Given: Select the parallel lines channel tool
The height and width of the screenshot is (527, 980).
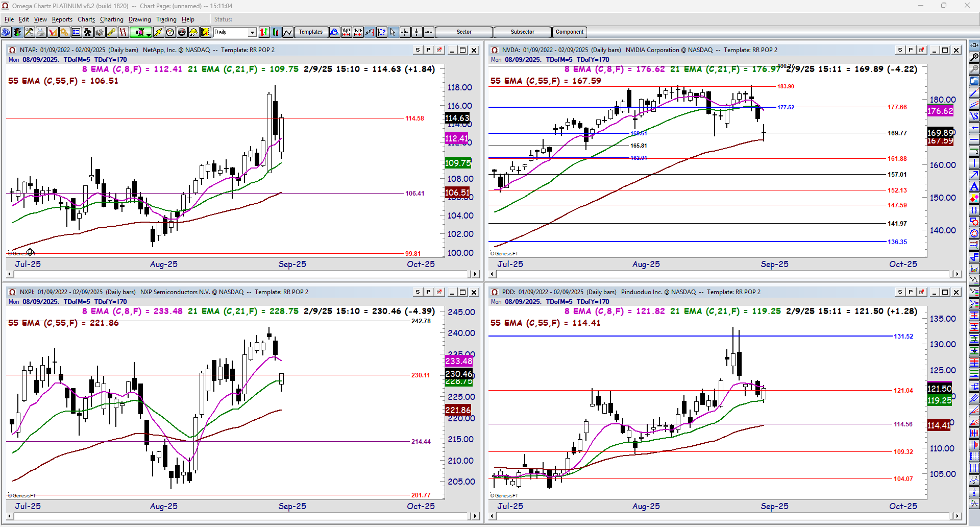Looking at the screenshot, I should pyautogui.click(x=974, y=104).
